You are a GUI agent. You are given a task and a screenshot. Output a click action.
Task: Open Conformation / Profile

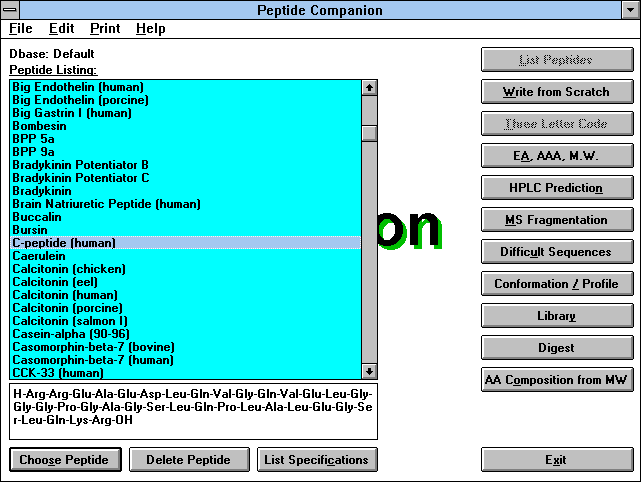(557, 284)
